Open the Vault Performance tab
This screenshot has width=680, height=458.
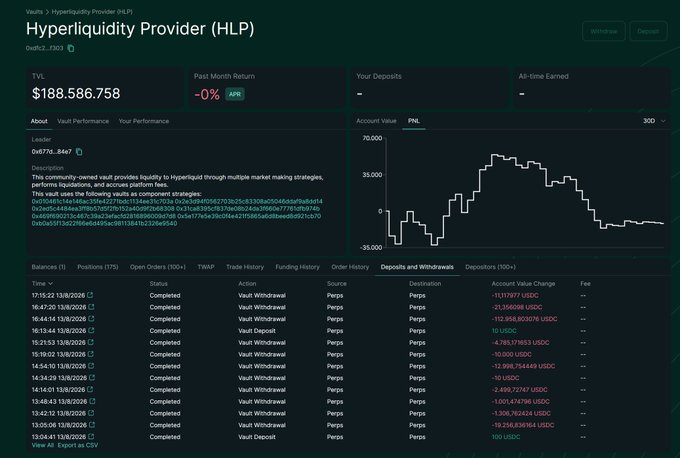[x=83, y=121]
